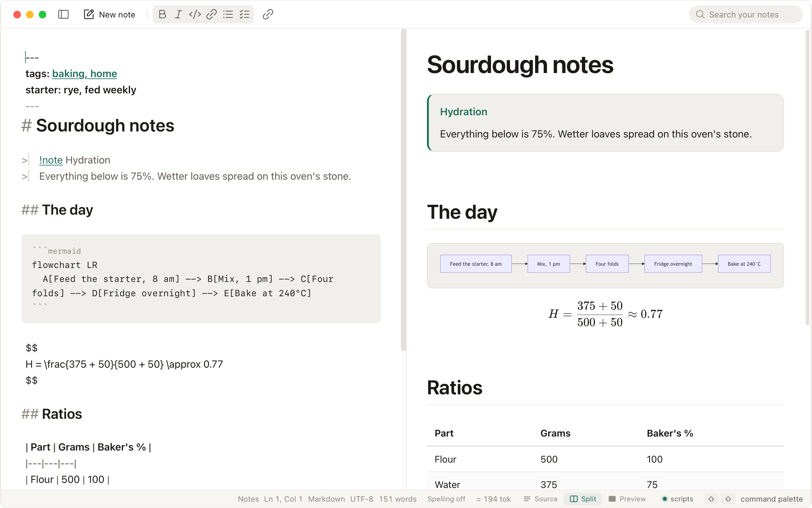Click the 'Bake at 240°C' flowchart node
The height and width of the screenshot is (508, 812).
pos(744,264)
